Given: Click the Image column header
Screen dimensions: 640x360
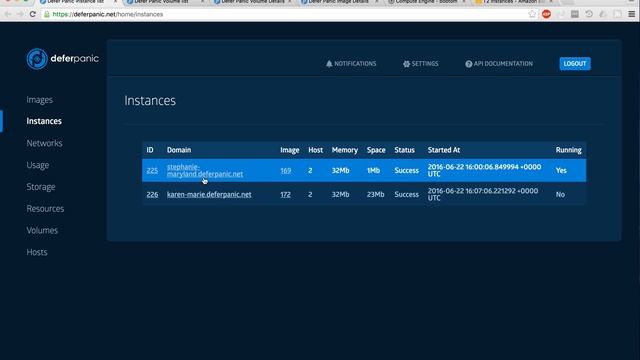Looking at the screenshot, I should [x=290, y=150].
